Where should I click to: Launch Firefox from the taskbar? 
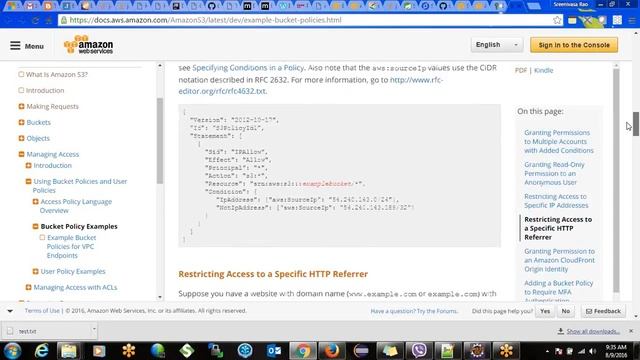pos(331,351)
